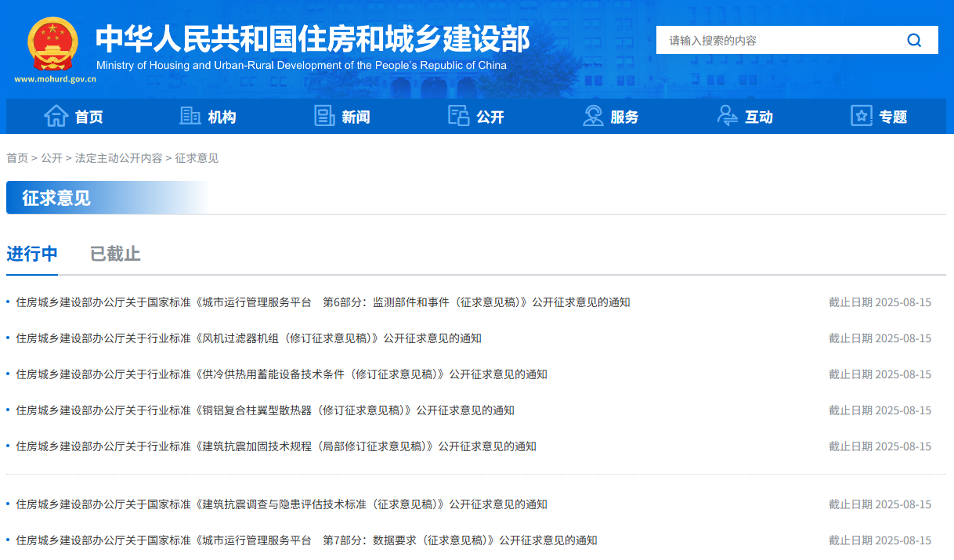Click the building icon beside 机构

tap(190, 116)
